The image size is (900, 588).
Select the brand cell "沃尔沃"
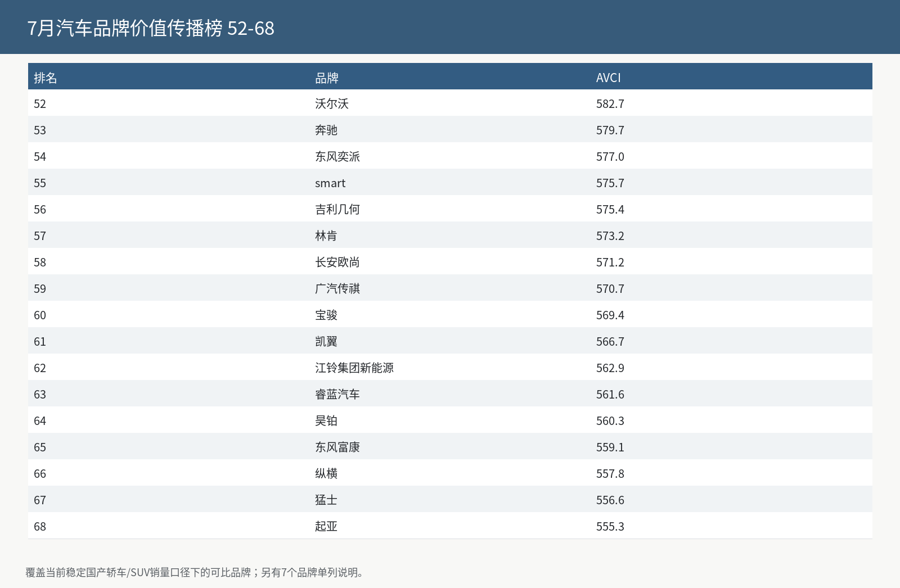coord(332,103)
